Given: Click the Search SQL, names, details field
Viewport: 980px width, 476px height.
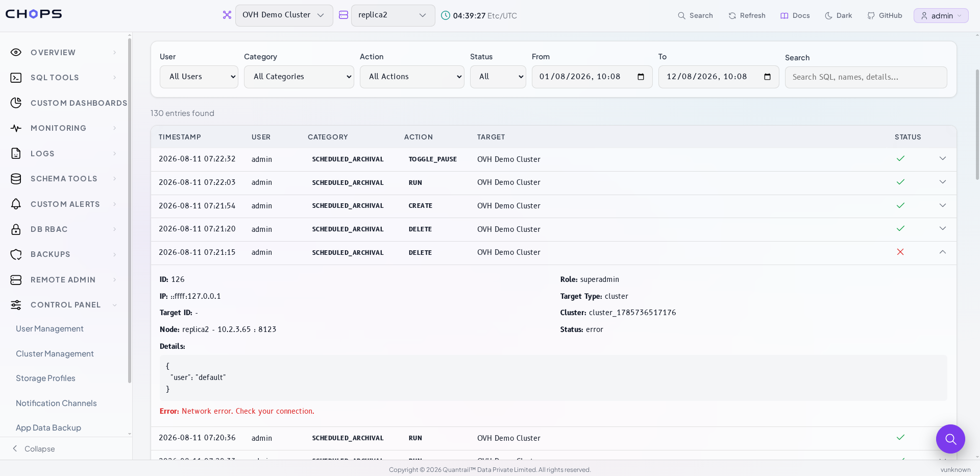Looking at the screenshot, I should [866, 77].
